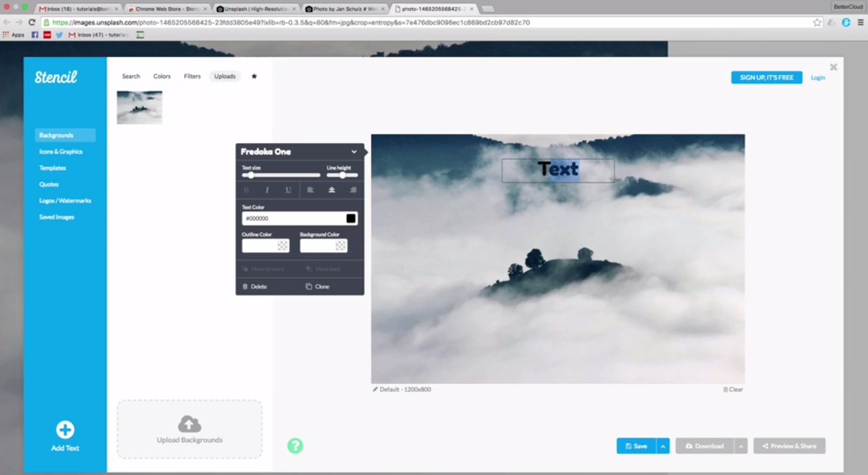Switch to the Chrome Web Store browser tab
Viewport: 868px width, 475px height.
point(167,9)
